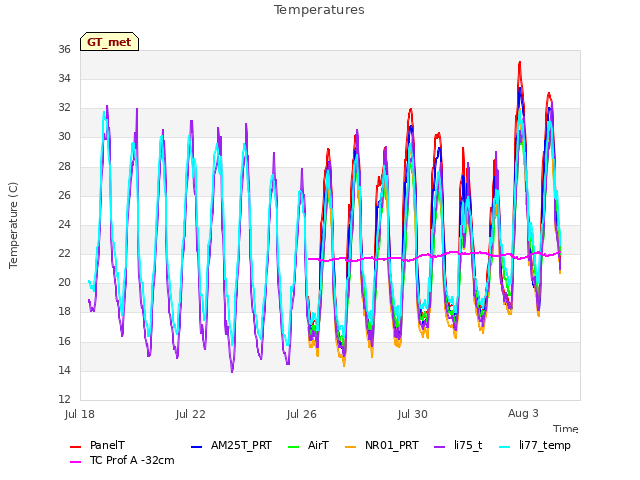
Task: Click the 18 y-axis tick label
Action: (64, 311)
